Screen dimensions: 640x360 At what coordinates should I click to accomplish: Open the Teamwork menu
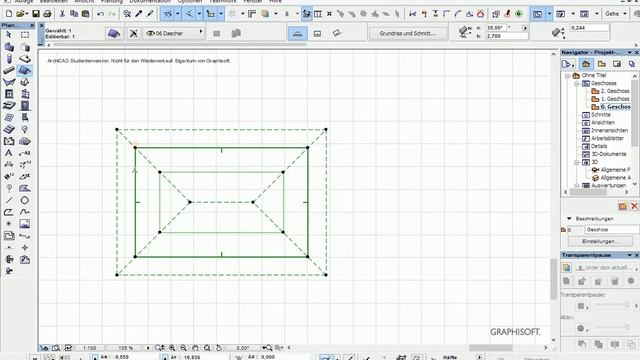pos(223,2)
